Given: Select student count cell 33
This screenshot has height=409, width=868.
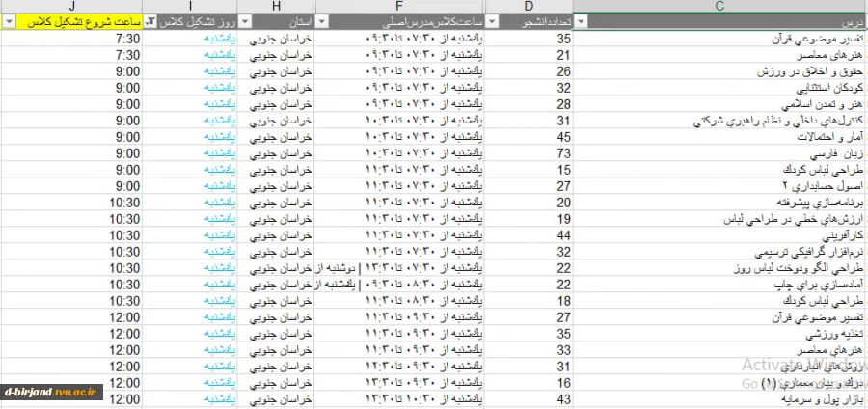Looking at the screenshot, I should coord(529,350).
